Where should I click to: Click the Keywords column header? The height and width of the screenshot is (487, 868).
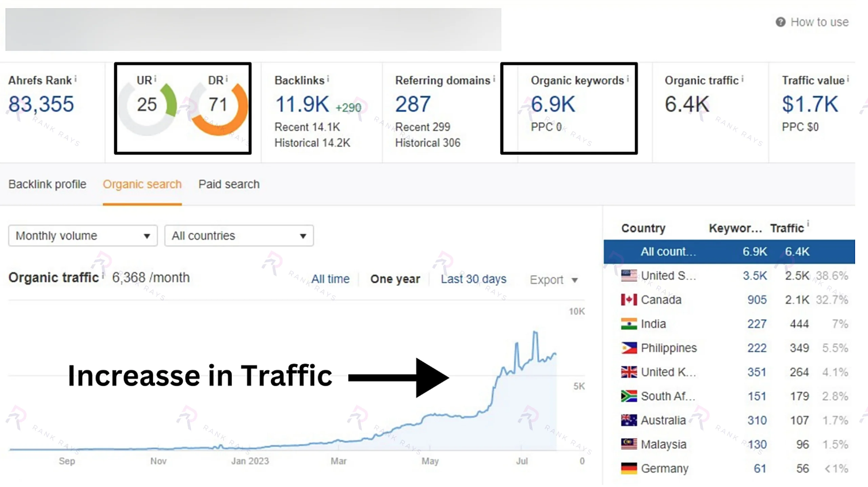(735, 228)
